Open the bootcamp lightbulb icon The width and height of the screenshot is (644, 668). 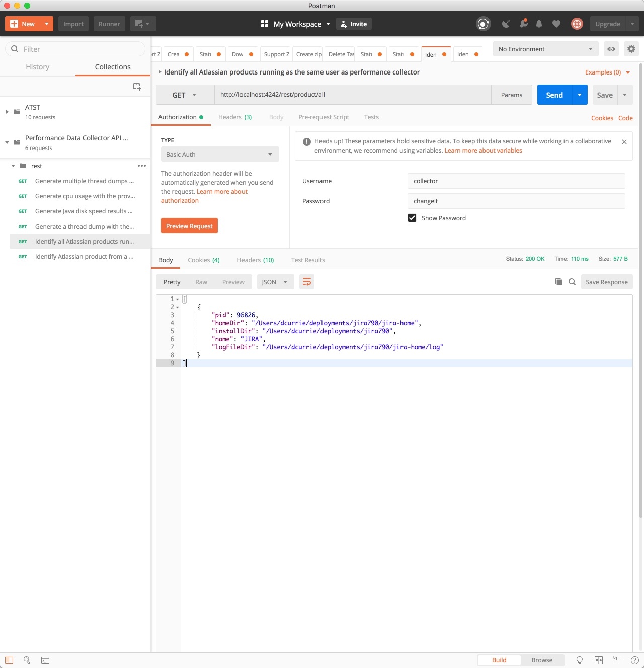(580, 660)
